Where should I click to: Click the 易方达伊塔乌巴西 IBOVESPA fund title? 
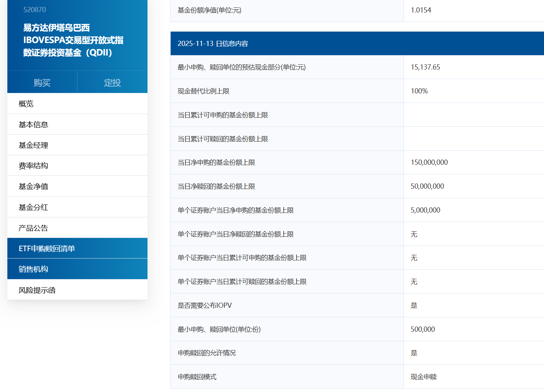(x=73, y=40)
